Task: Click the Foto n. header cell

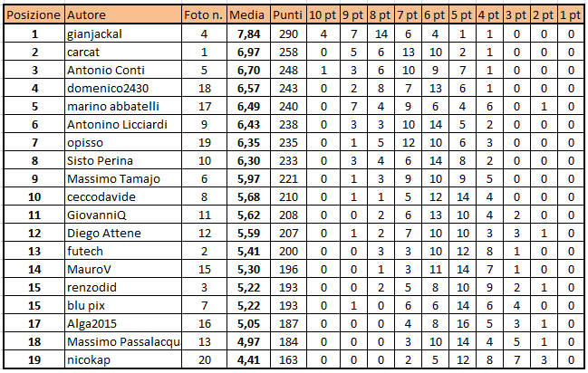Action: coord(203,16)
